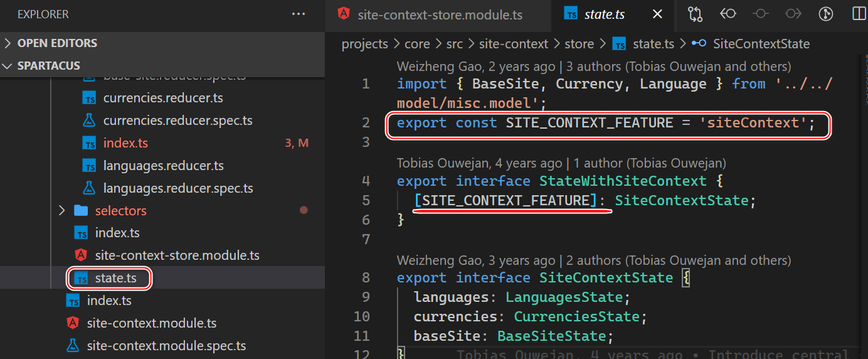Open the modified red index.ts file
Image resolution: width=868 pixels, height=359 pixels.
tap(125, 143)
